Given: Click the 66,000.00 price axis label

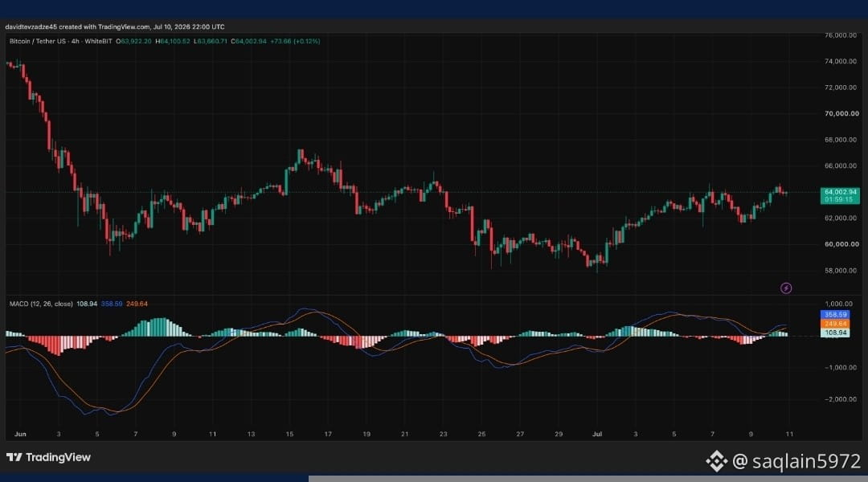Looking at the screenshot, I should pyautogui.click(x=841, y=166).
